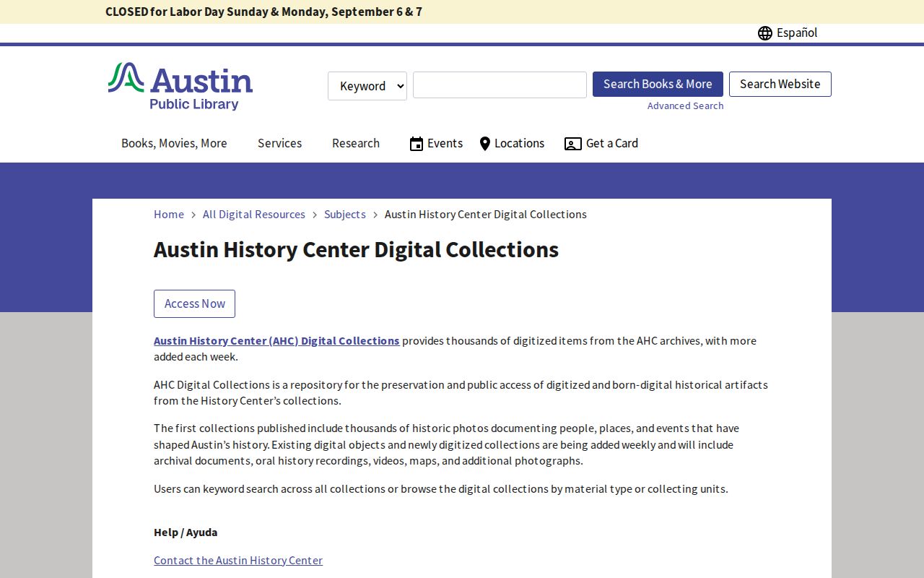This screenshot has height=578, width=924.
Task: Switch language to Español
Action: 797,33
